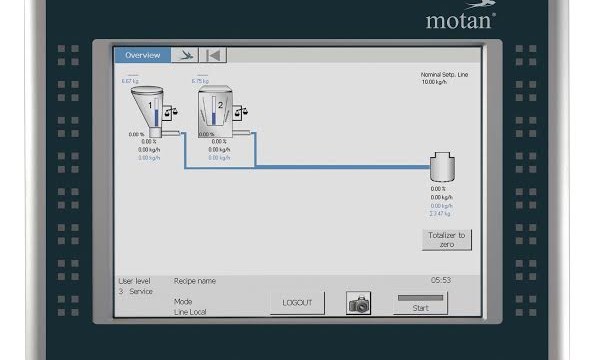This screenshot has width=596, height=360.
Task: Click the 6.75 kg weight above unit 2
Action: (x=200, y=81)
